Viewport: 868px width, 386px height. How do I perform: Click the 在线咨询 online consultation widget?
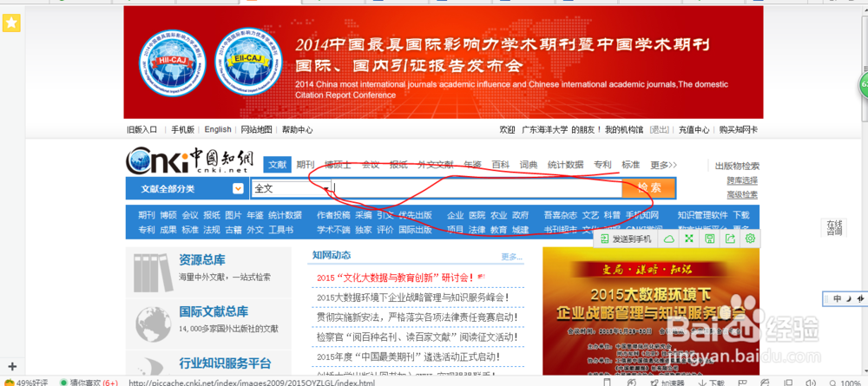(834, 227)
